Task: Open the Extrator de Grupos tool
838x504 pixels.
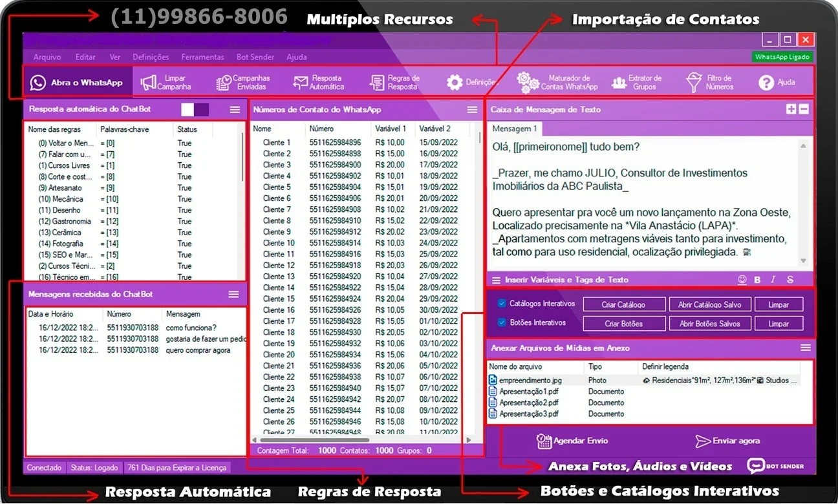Action: pyautogui.click(x=636, y=83)
